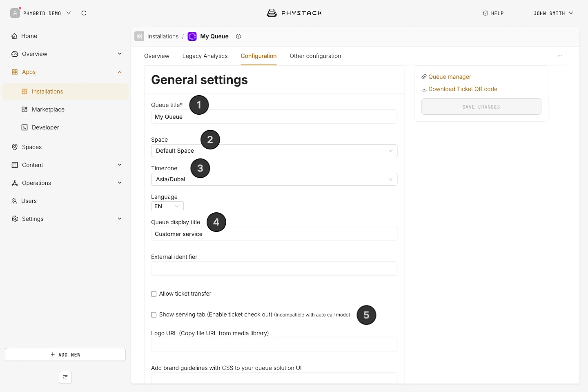Screen dimensions: 588x392
Task: Check the Show serving tab checkbox
Action: 154,315
